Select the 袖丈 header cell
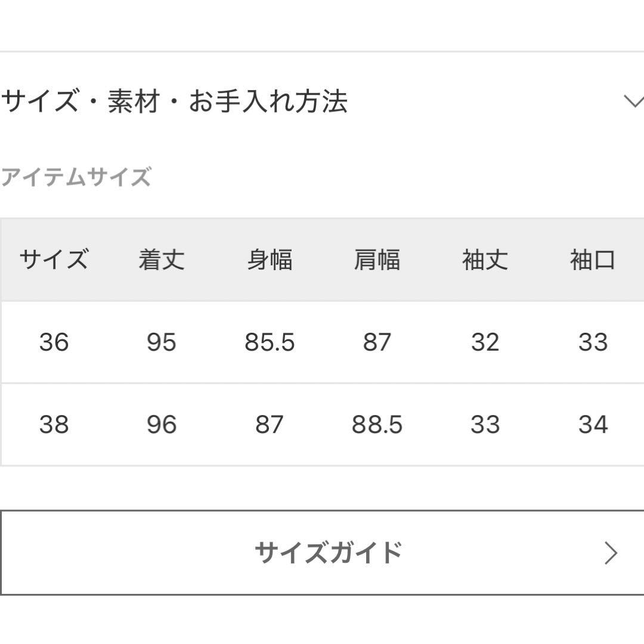Screen dimensions: 644x644 point(485,258)
